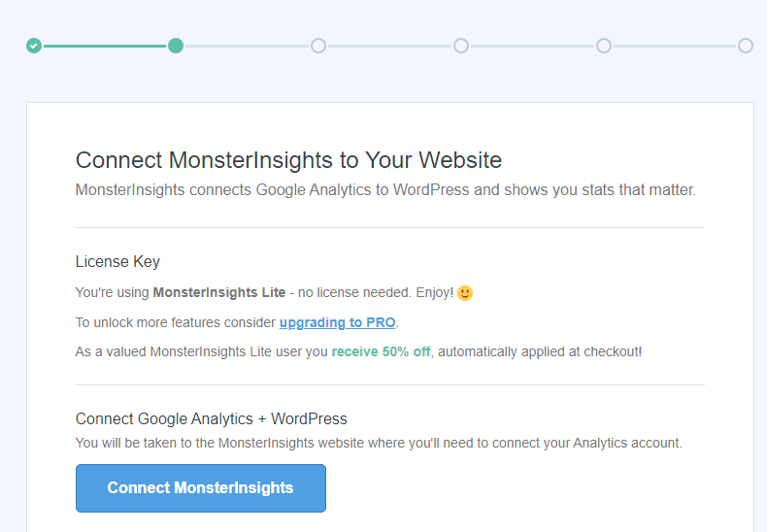The image size is (767, 532).
Task: Click the Connect Google Analytics + WordPress heading
Action: 212,419
